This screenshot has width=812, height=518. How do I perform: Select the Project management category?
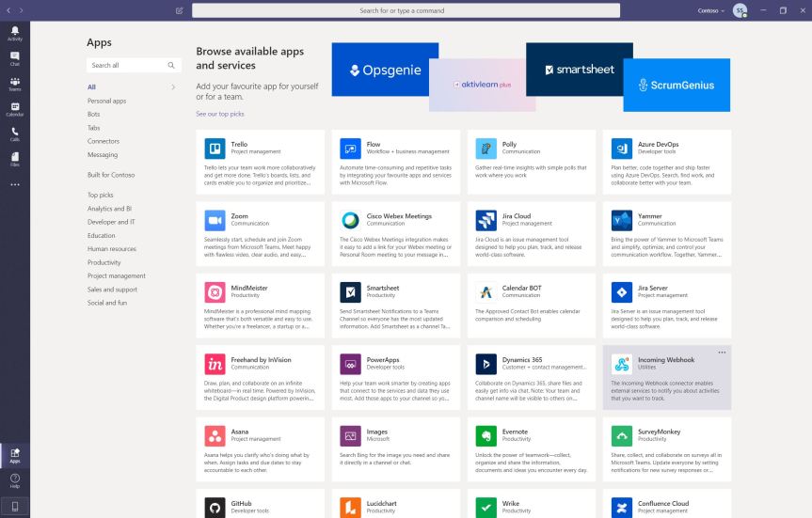click(117, 276)
